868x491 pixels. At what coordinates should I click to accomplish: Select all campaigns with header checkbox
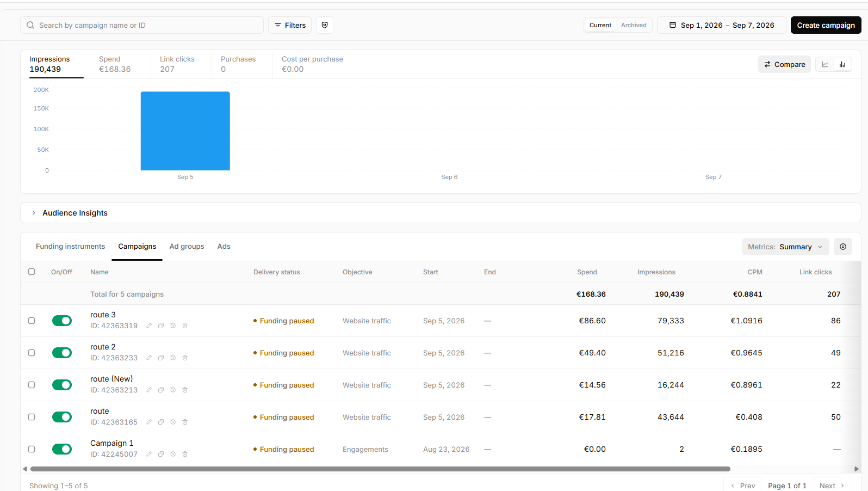pyautogui.click(x=32, y=272)
